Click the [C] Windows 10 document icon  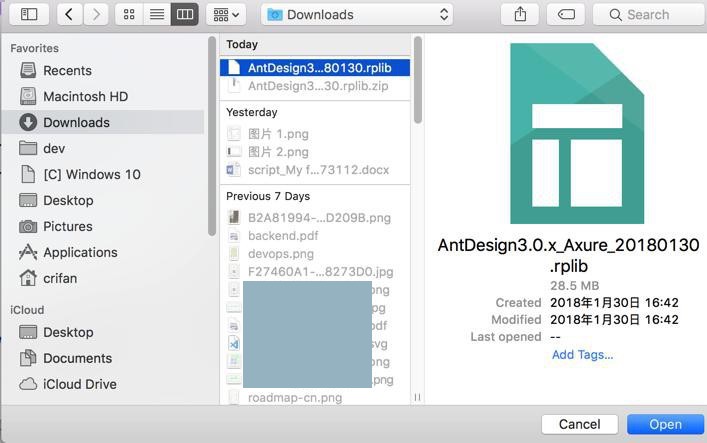pyautogui.click(x=28, y=174)
